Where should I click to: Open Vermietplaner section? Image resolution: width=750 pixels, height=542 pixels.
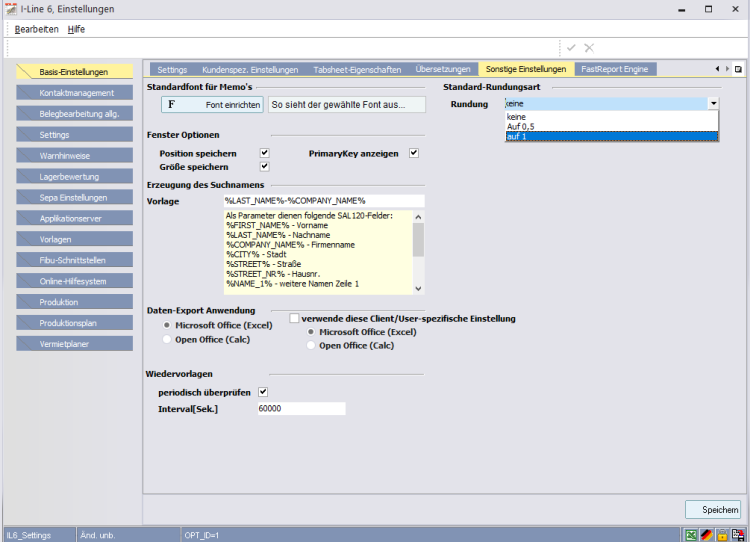(74, 344)
